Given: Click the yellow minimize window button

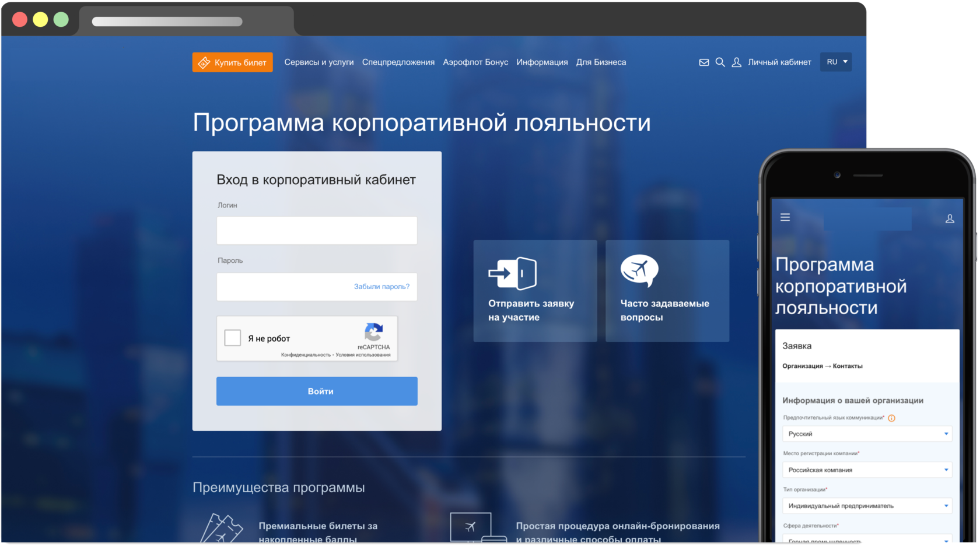Looking at the screenshot, I should point(40,19).
